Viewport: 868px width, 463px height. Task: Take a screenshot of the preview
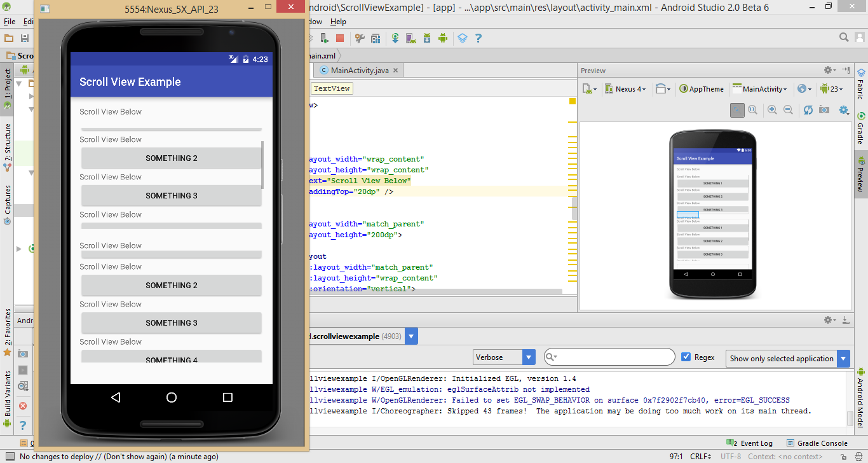point(824,109)
